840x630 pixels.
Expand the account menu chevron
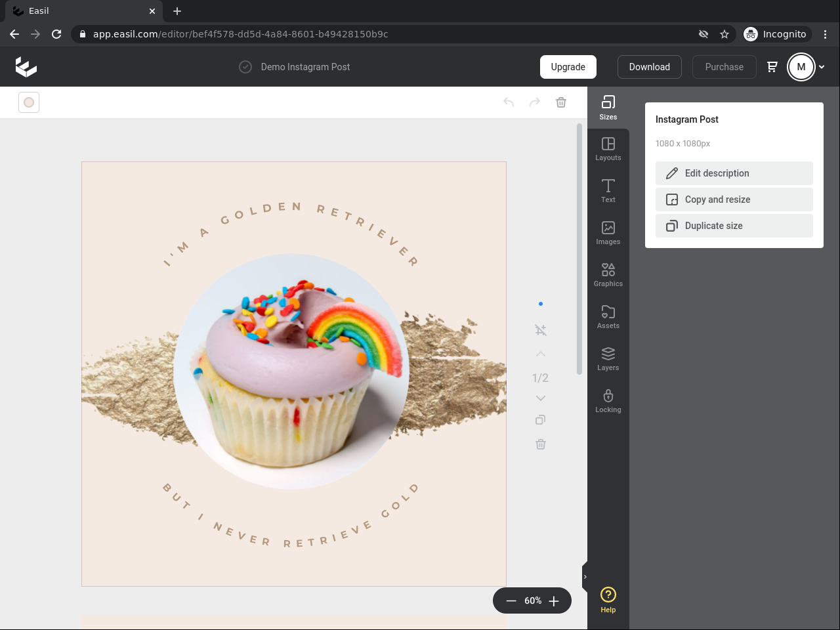822,67
